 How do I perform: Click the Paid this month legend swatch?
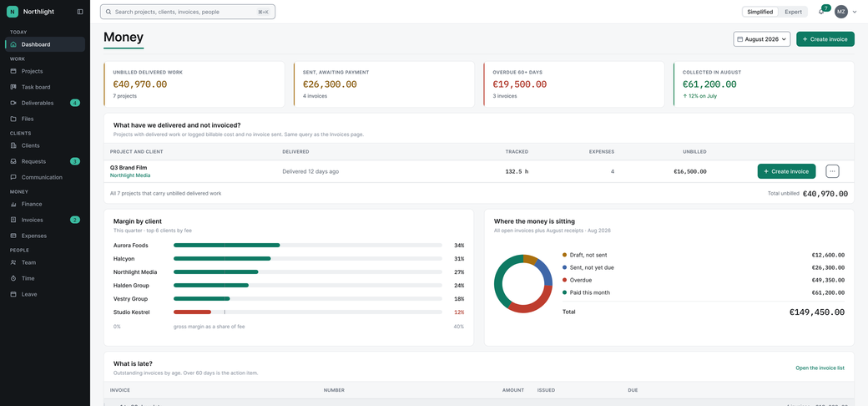565,292
